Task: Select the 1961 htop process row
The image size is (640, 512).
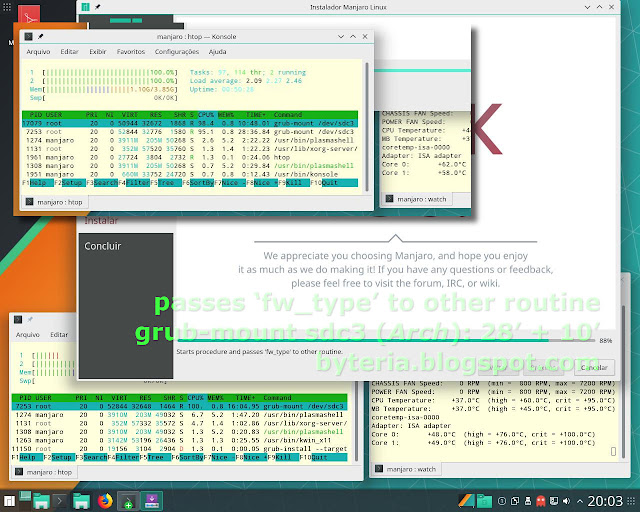Action: click(x=190, y=157)
